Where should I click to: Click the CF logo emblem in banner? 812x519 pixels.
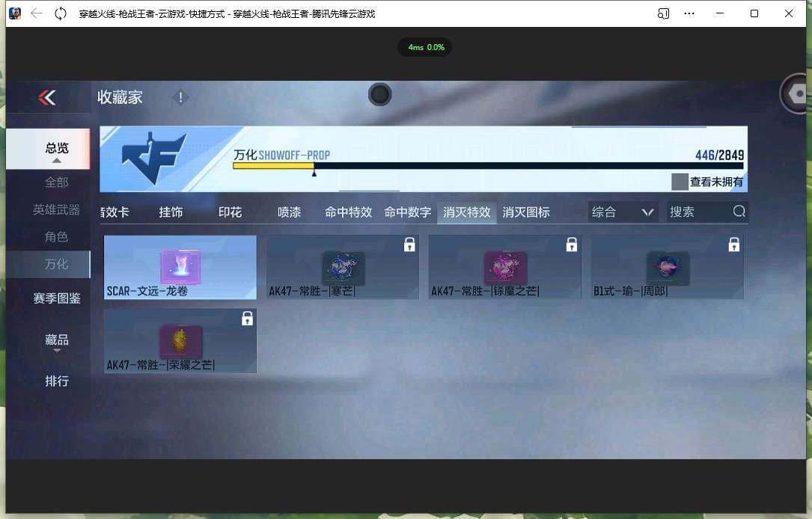pyautogui.click(x=153, y=158)
